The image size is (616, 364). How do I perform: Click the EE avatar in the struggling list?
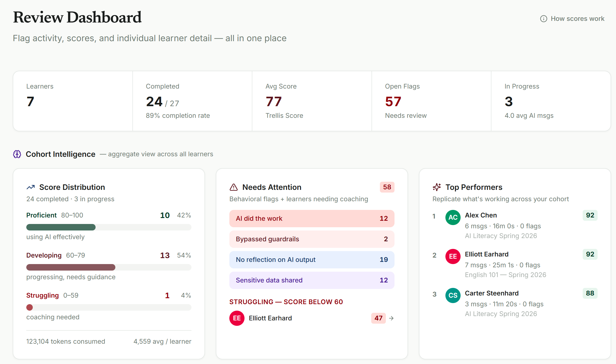click(237, 318)
